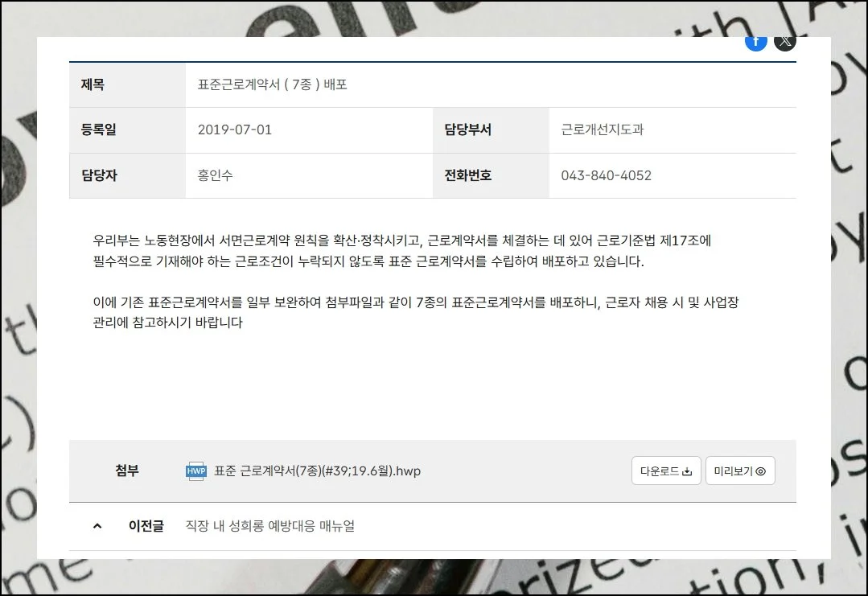Click the phone number 043-840-4052
The image size is (868, 596).
point(606,175)
